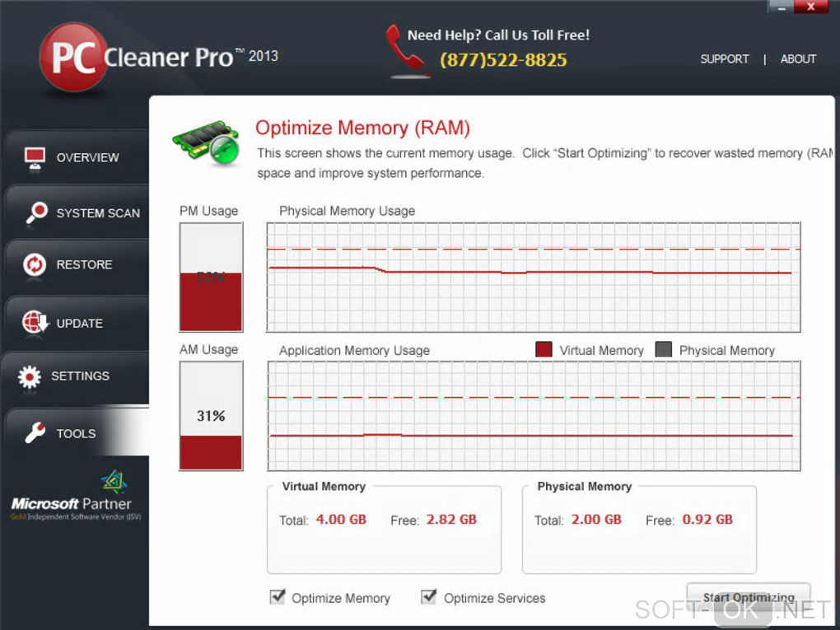Click the Settings gear icon
Image resolution: width=840 pixels, height=630 pixels.
tap(30, 376)
